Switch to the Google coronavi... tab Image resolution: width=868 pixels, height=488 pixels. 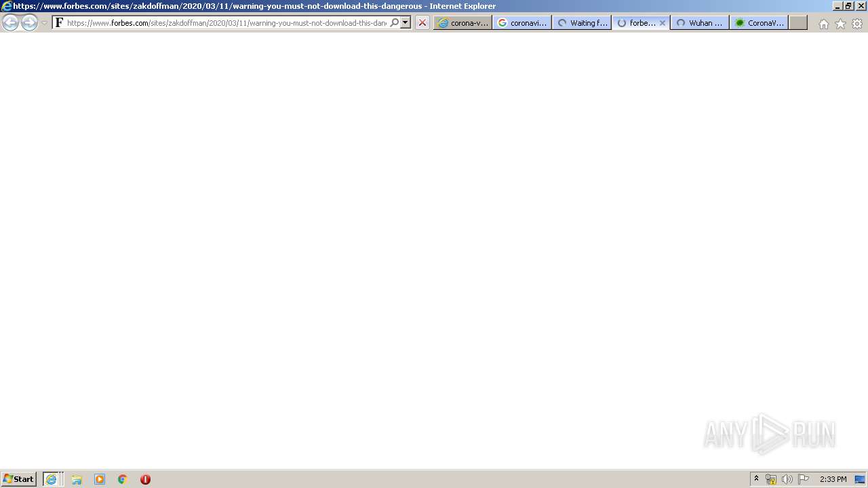(x=522, y=22)
